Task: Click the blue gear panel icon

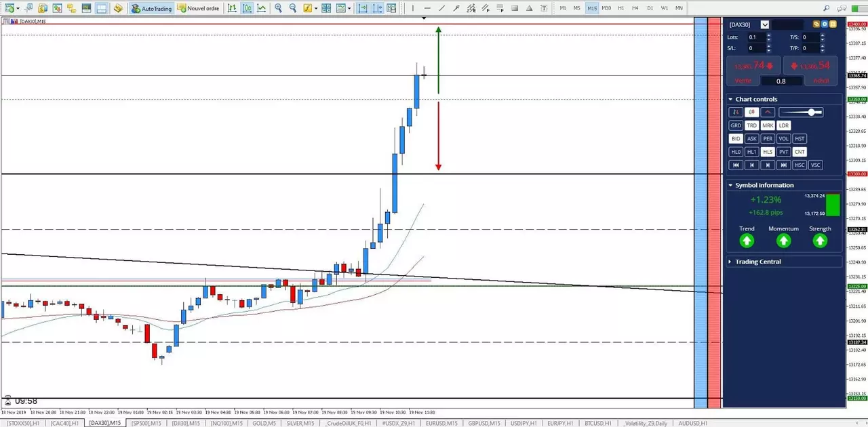Action: tap(825, 24)
